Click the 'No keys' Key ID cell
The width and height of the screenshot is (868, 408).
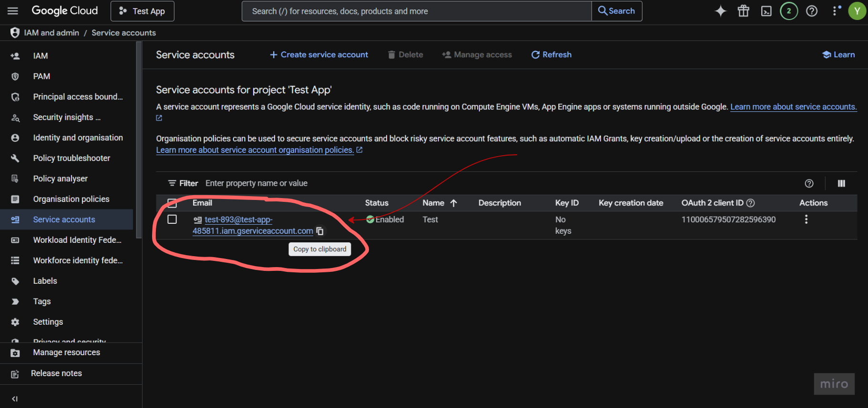563,225
